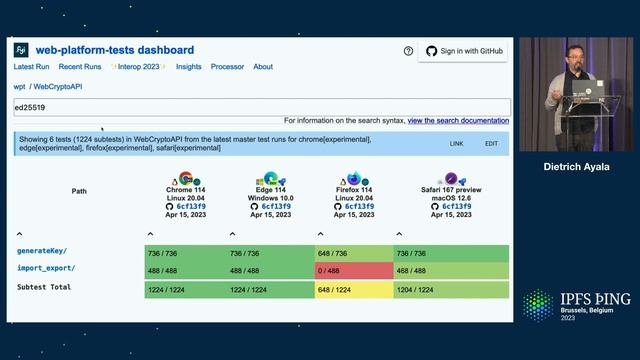Open Chrome run commit 6cf13f9 link
This screenshot has width=640, height=360.
coord(191,207)
